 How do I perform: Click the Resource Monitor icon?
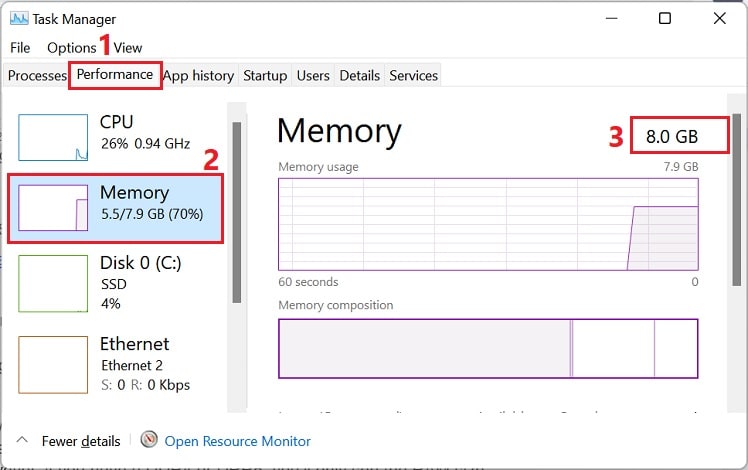(x=149, y=439)
